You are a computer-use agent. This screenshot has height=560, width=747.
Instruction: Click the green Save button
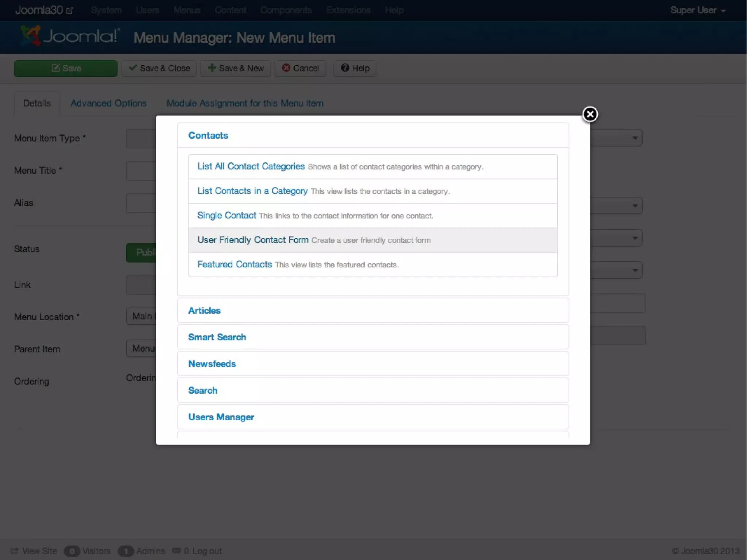tap(66, 68)
